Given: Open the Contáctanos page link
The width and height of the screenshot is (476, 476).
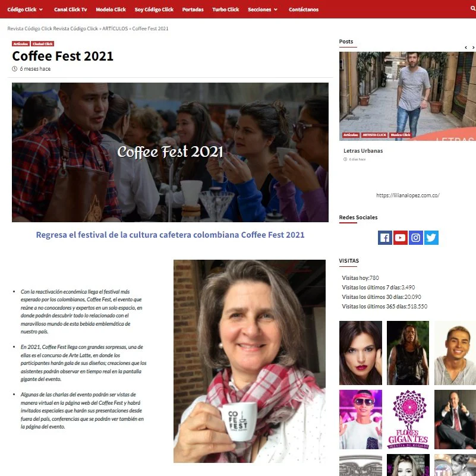Looking at the screenshot, I should click(x=304, y=10).
